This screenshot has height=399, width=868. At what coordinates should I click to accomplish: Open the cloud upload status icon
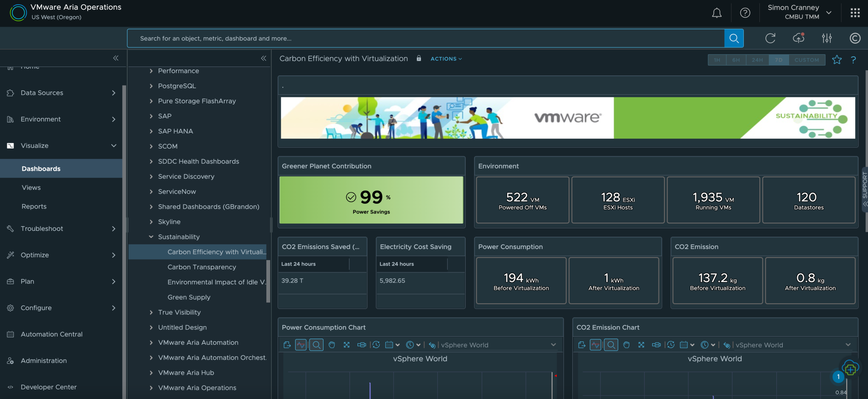799,38
